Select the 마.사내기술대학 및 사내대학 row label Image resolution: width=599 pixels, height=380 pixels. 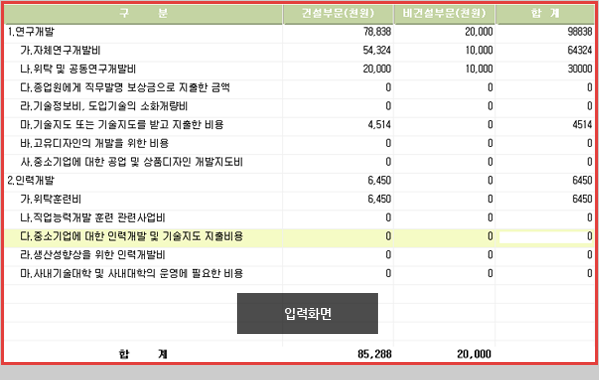pyautogui.click(x=131, y=273)
